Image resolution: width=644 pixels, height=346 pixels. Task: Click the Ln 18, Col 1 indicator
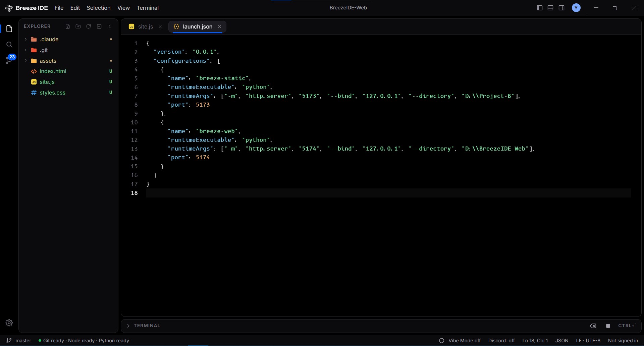click(535, 341)
